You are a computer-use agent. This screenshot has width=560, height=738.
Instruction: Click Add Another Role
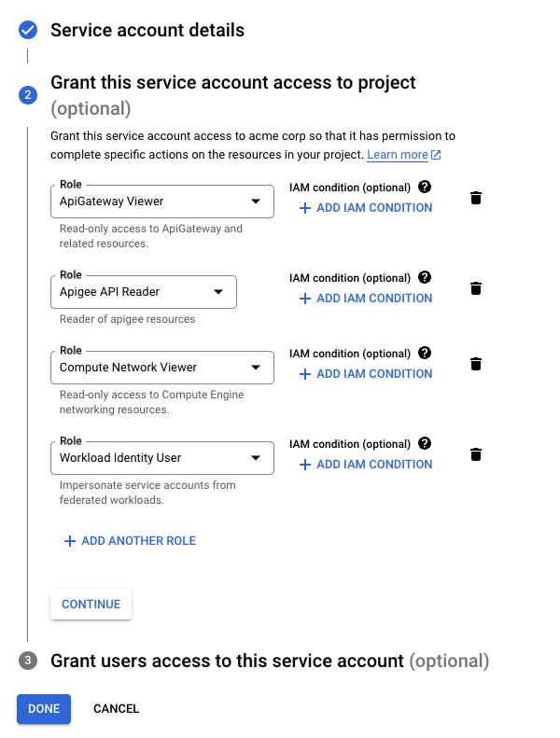pyautogui.click(x=130, y=541)
